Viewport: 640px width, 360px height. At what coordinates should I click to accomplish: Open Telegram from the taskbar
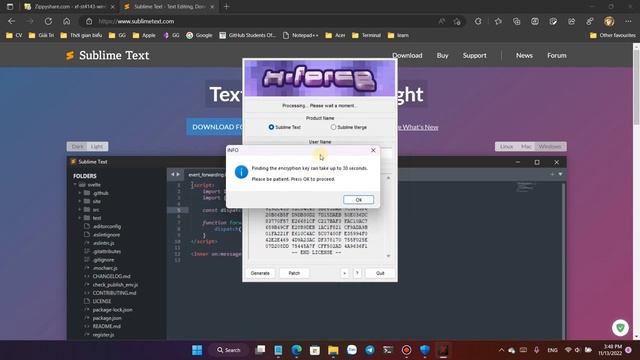(370, 350)
